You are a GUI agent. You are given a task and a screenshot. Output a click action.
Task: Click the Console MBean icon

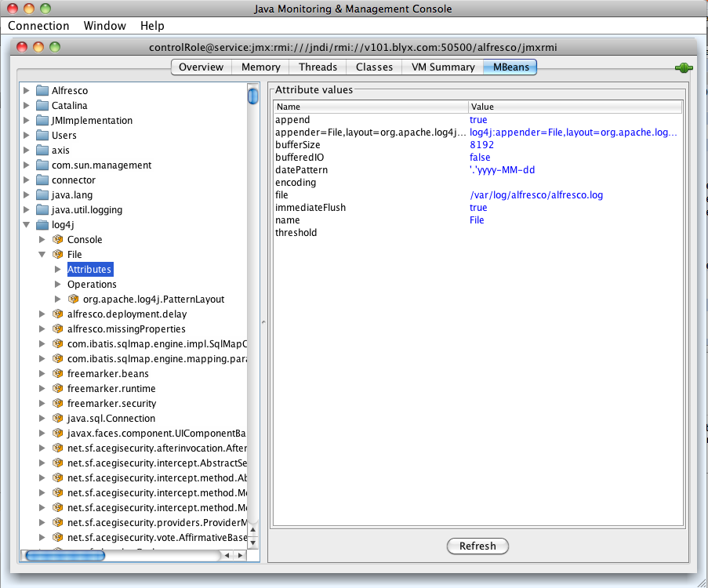(57, 239)
